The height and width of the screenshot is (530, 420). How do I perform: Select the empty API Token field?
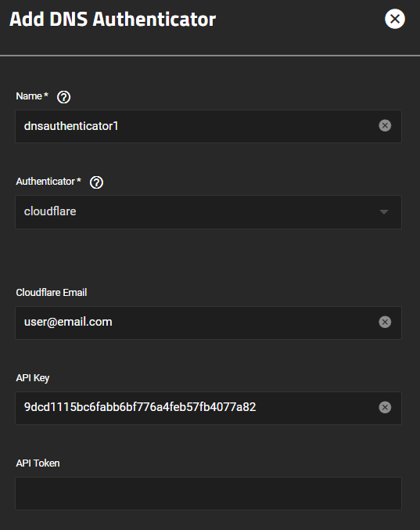coord(208,493)
